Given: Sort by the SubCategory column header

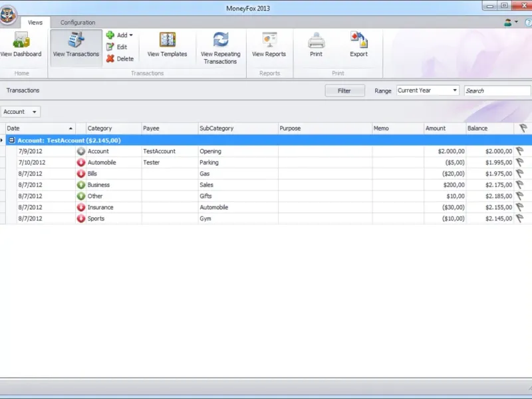Looking at the screenshot, I should [238, 128].
